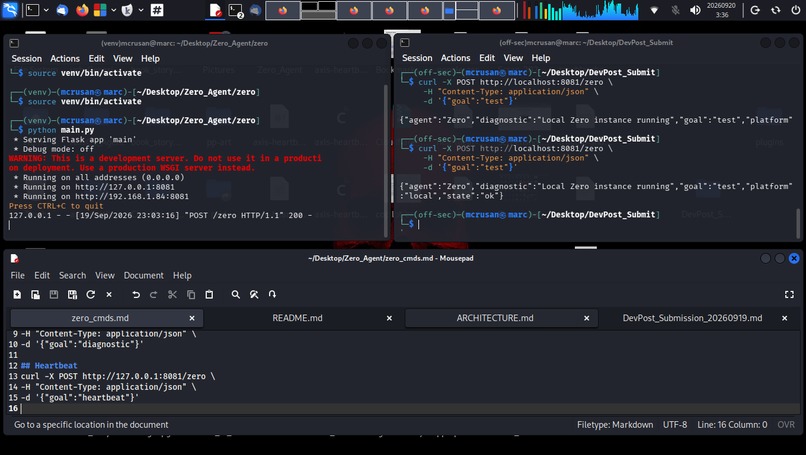Open Document menu in Mousepad
The height and width of the screenshot is (455, 806).
[x=143, y=275]
